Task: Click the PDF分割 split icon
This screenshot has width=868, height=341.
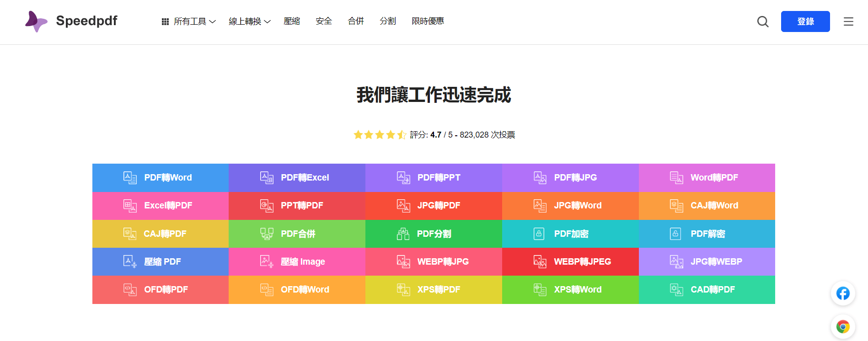Action: click(x=403, y=234)
